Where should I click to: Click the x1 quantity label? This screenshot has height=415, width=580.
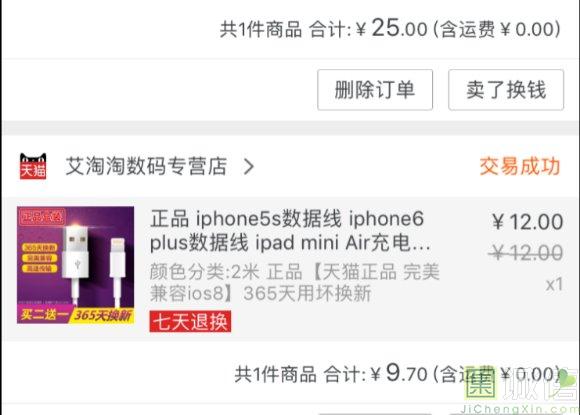(554, 284)
